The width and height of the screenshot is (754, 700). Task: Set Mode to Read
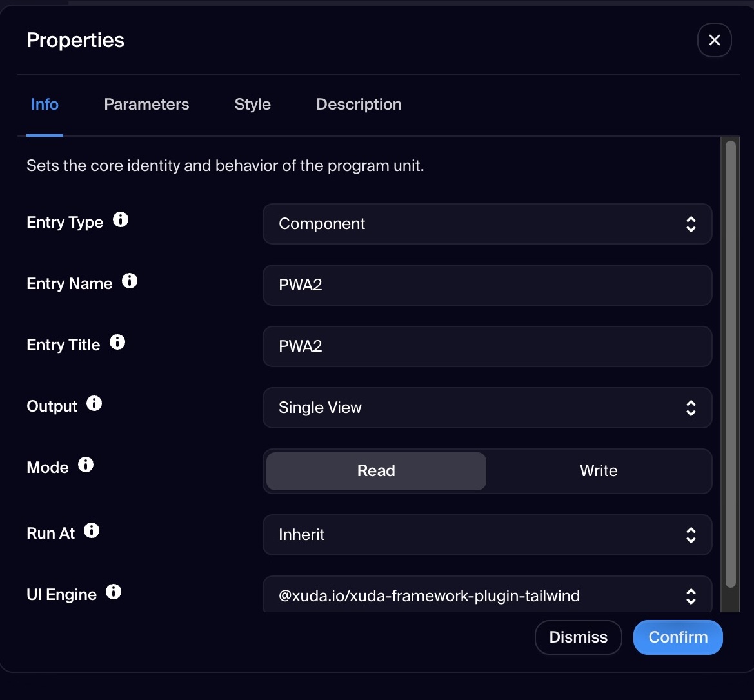coord(376,471)
